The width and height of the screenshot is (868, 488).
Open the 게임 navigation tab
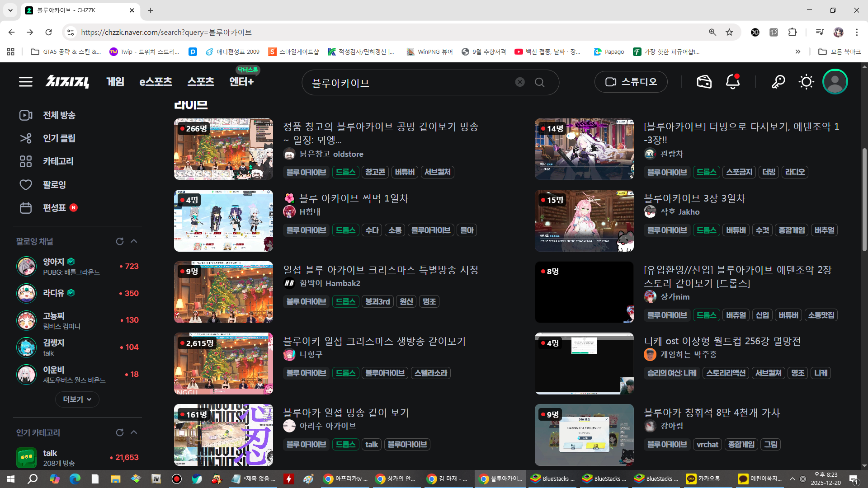click(x=115, y=82)
